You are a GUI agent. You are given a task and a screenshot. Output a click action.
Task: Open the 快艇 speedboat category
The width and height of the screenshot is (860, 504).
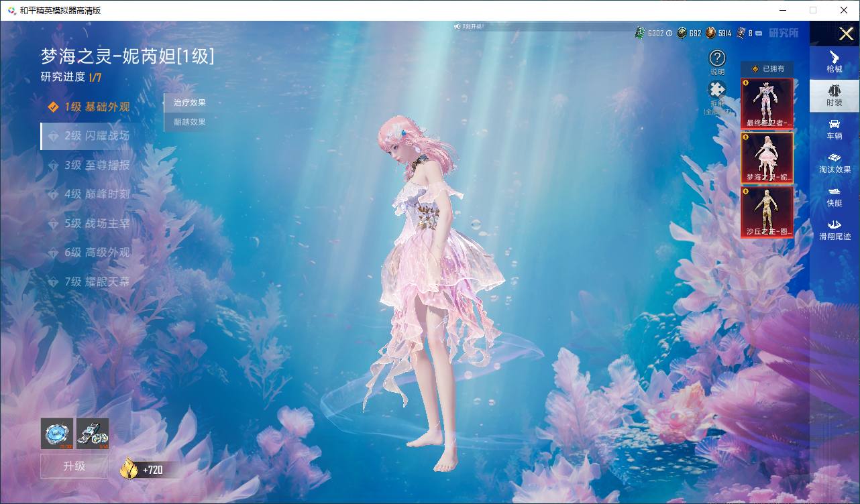tap(834, 196)
